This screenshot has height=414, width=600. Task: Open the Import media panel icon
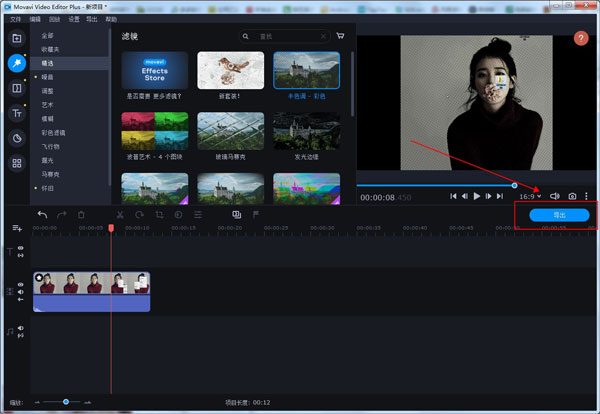click(17, 39)
